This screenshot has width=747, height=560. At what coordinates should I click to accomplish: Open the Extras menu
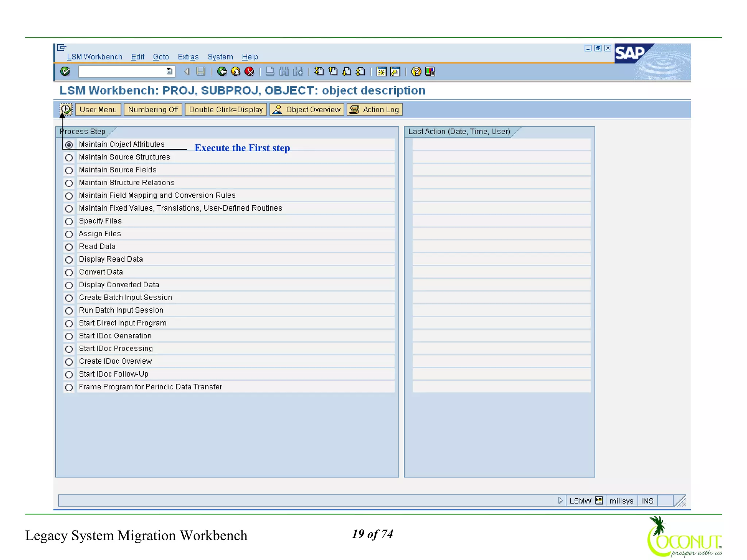(x=188, y=57)
